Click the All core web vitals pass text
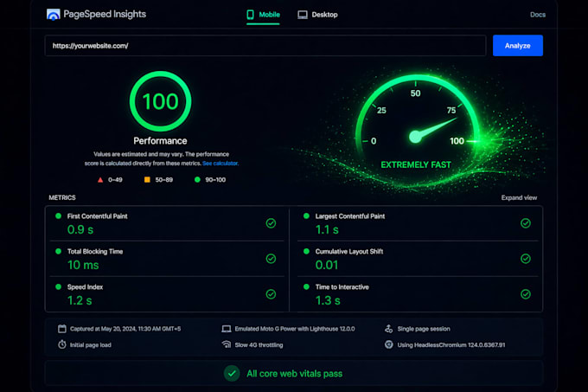 tap(294, 374)
